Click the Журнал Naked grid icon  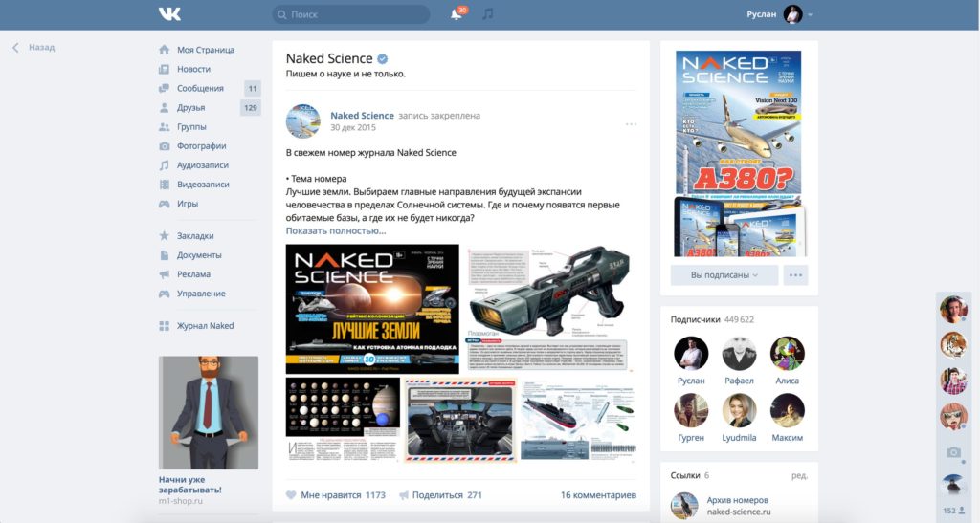click(164, 326)
